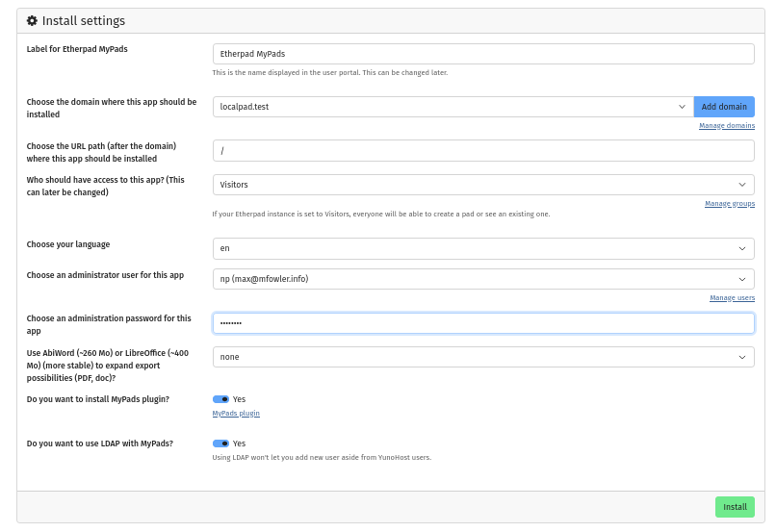
Task: Expand the language dropdown showing en
Action: point(483,248)
